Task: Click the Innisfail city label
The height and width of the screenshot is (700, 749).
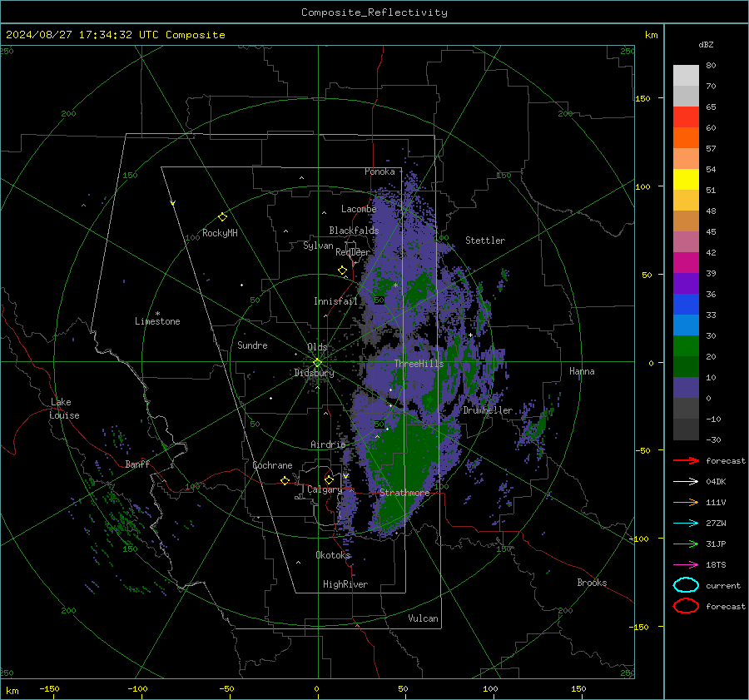Action: (336, 301)
